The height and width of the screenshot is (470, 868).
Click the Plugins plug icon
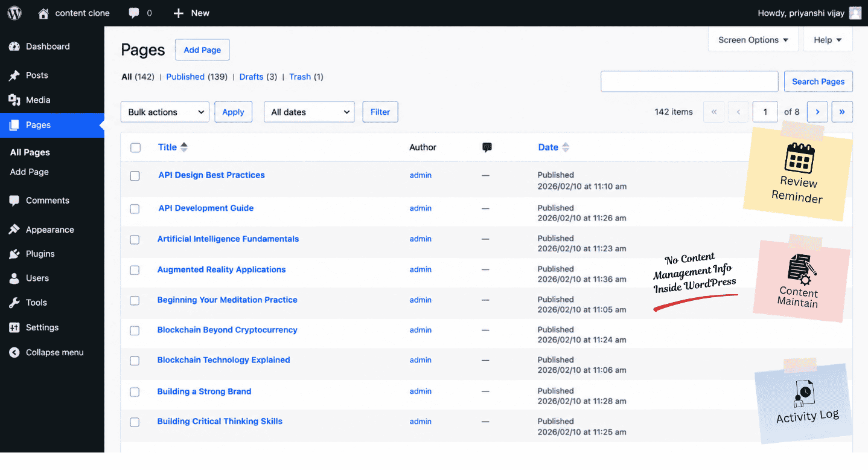click(x=14, y=254)
